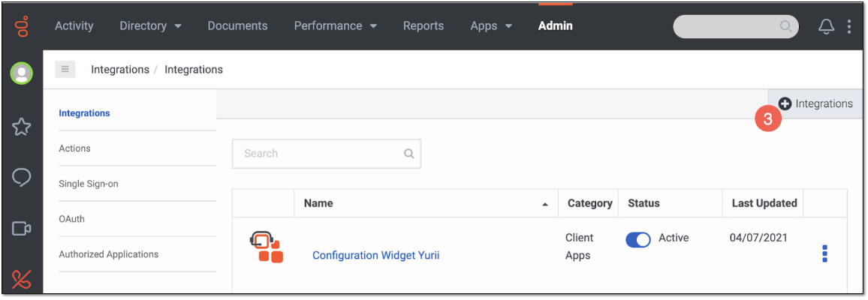868x300 pixels.
Task: Click the Client Apps category cell
Action: tap(579, 247)
